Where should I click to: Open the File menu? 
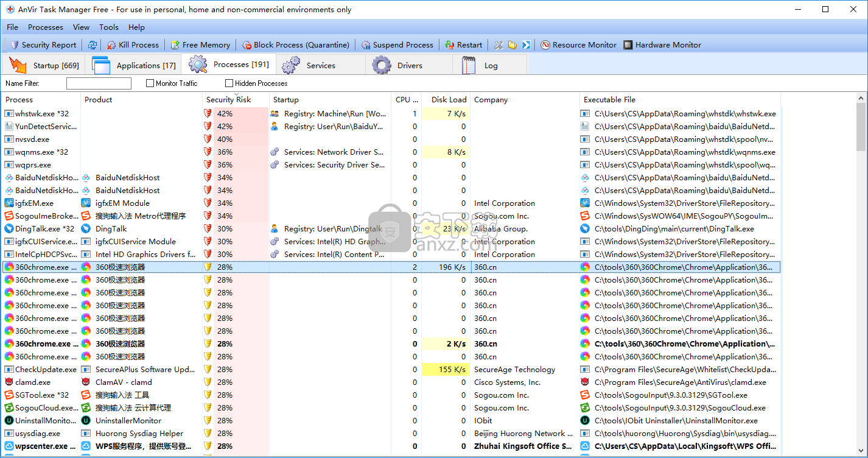point(12,27)
